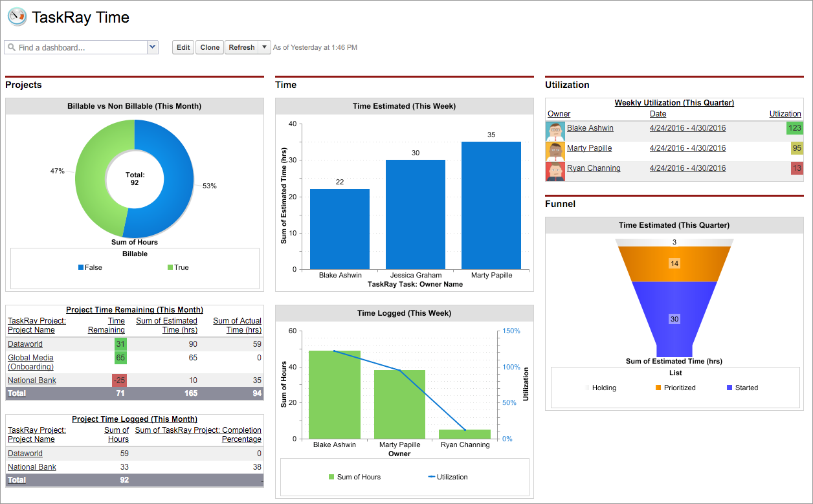Click Blake Ashwin's date range 4/24/2016 - 4/30/2016
813x504 pixels.
(x=687, y=128)
